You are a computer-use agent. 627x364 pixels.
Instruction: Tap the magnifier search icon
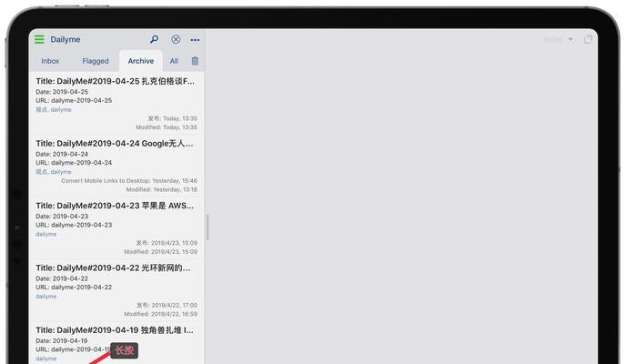click(154, 39)
